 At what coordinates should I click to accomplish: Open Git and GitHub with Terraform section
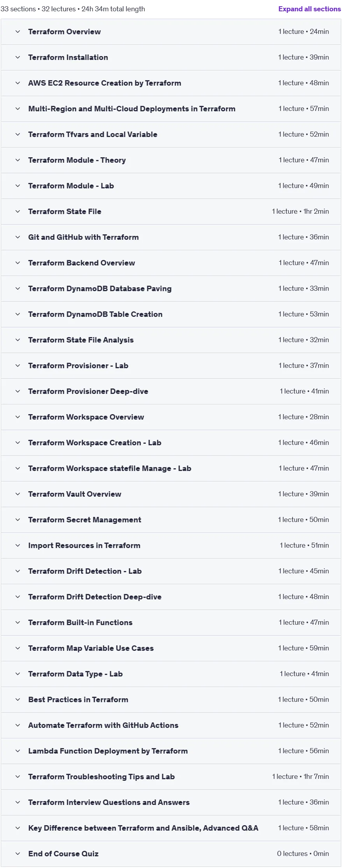pyautogui.click(x=171, y=237)
